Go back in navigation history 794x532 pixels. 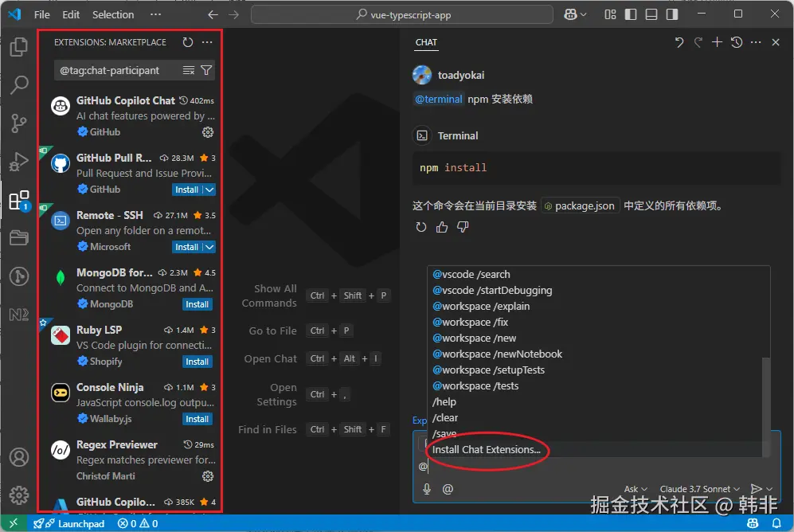[213, 14]
